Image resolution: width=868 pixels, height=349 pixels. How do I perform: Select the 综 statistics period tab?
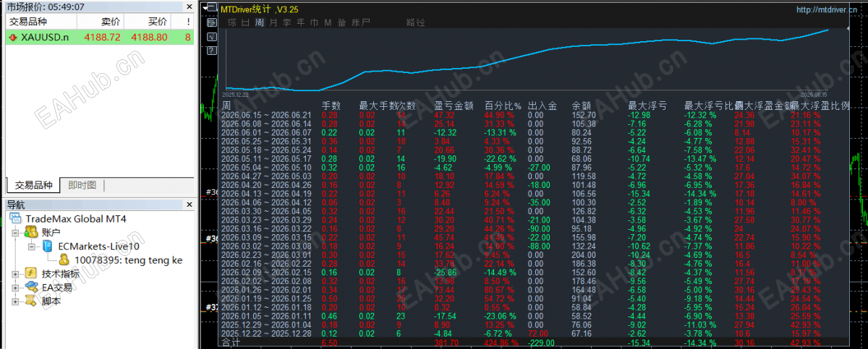[x=231, y=22]
